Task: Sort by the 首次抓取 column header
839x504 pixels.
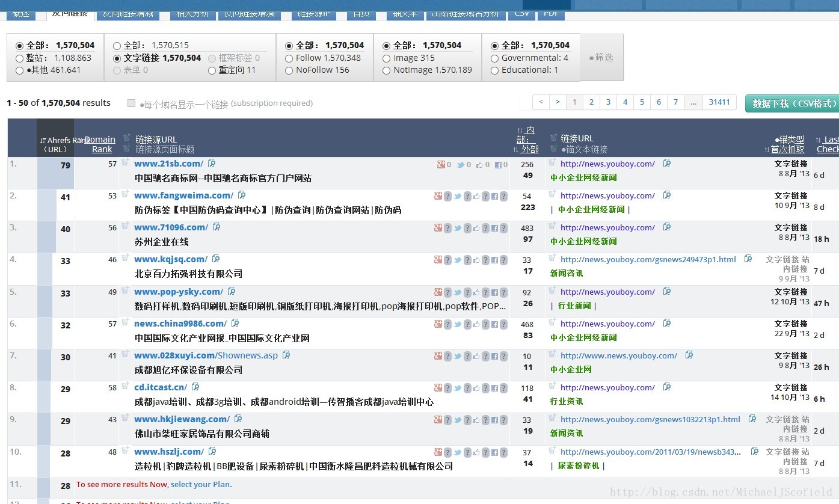Action: tap(788, 149)
